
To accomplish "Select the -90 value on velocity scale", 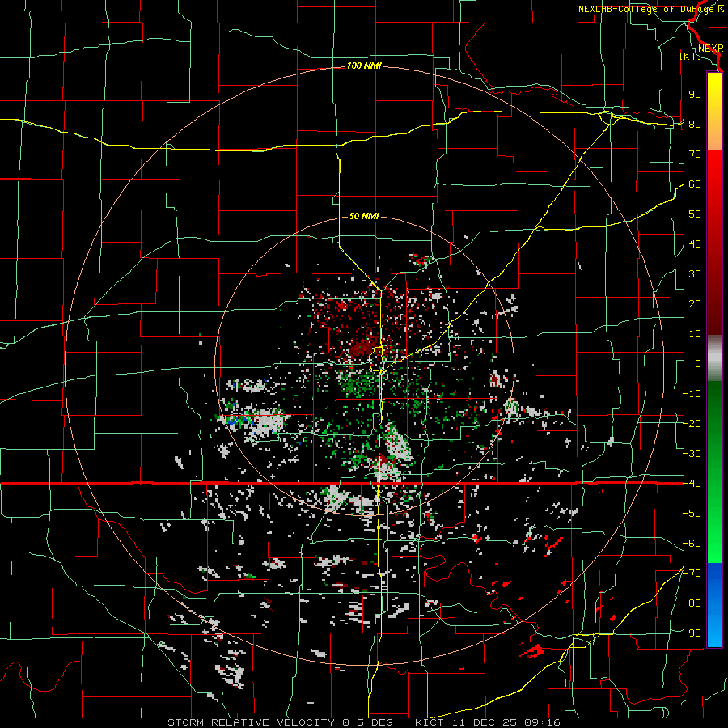I will (x=692, y=633).
